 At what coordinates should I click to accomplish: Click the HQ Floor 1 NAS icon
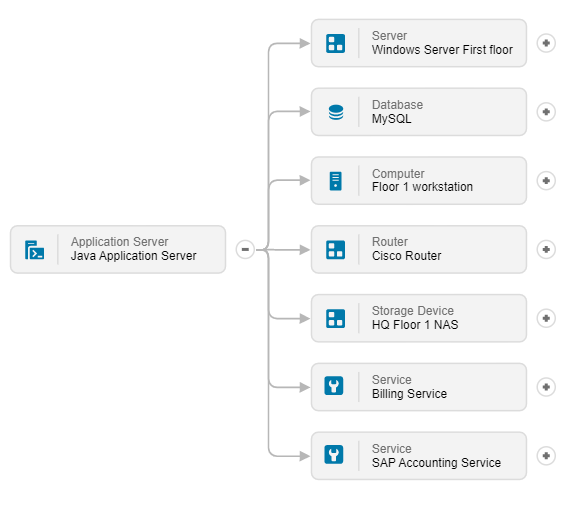(336, 319)
